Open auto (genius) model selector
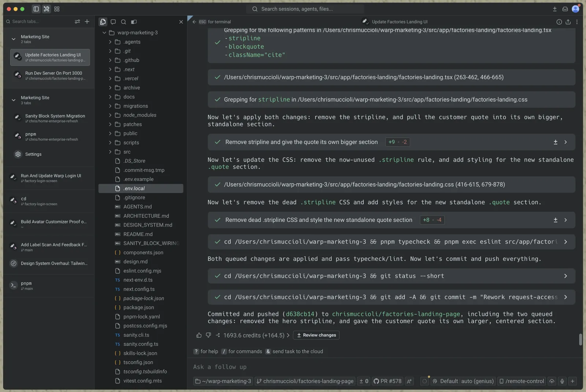586x392 pixels. [x=477, y=381]
